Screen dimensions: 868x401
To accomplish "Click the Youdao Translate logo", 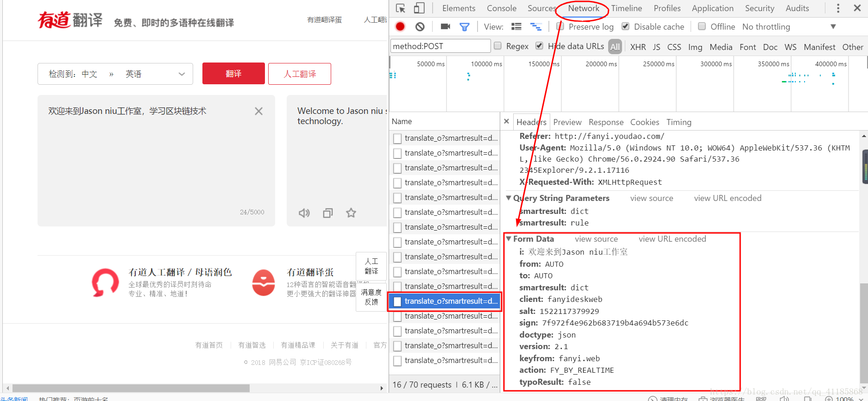I will point(70,20).
